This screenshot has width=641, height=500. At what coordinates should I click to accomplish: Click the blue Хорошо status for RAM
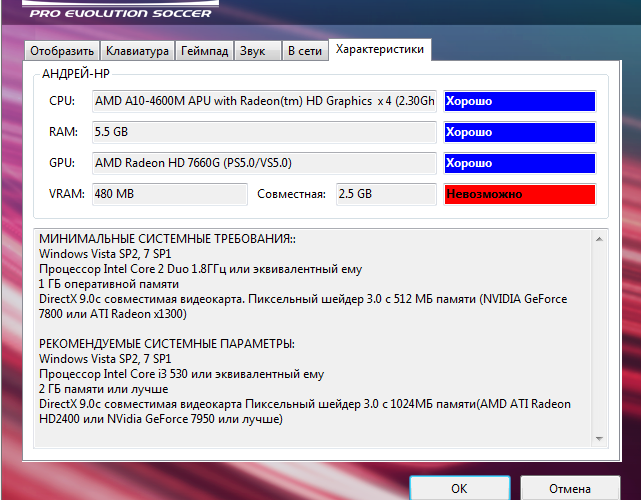click(520, 132)
